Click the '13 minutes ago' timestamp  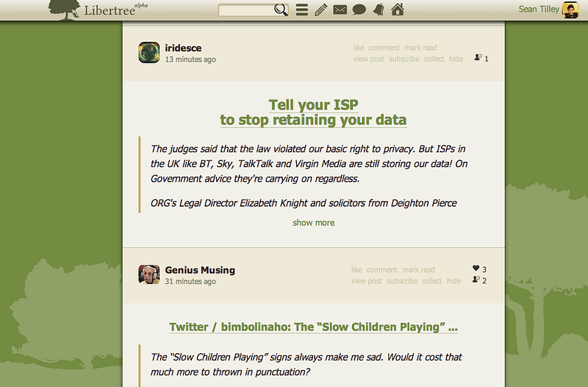tap(190, 60)
